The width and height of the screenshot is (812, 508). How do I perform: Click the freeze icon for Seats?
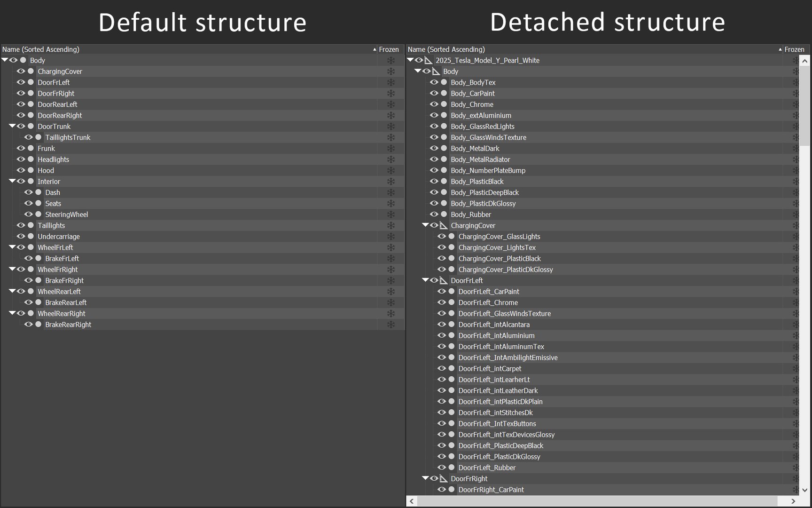(x=390, y=204)
